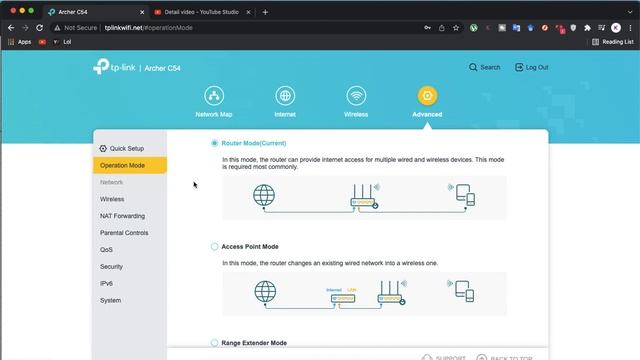Screen dimensions: 640x360
Task: Open Network in sidebar
Action: pyautogui.click(x=111, y=182)
